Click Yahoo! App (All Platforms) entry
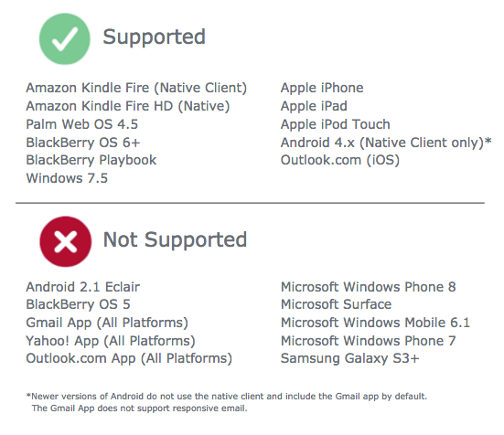The height and width of the screenshot is (435, 504). click(111, 341)
